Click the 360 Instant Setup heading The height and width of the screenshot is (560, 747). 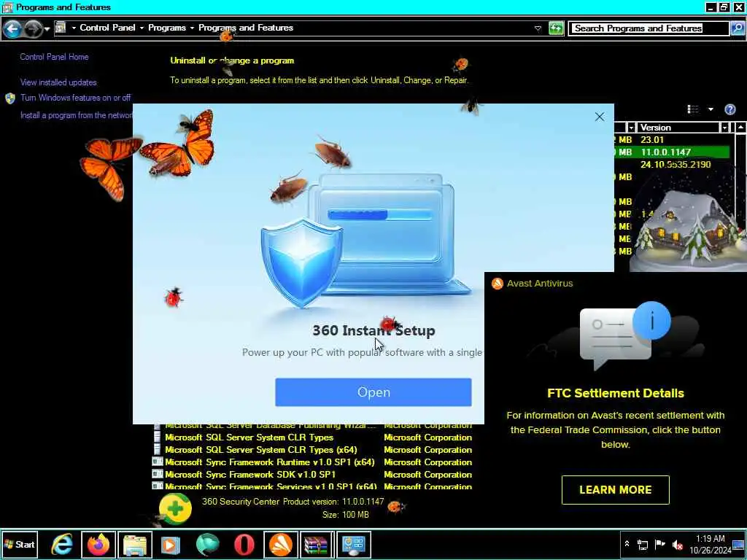[x=373, y=330]
